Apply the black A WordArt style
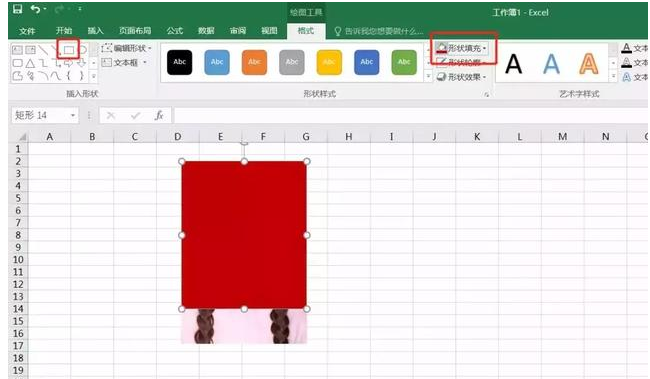This screenshot has width=650, height=379. tap(514, 64)
